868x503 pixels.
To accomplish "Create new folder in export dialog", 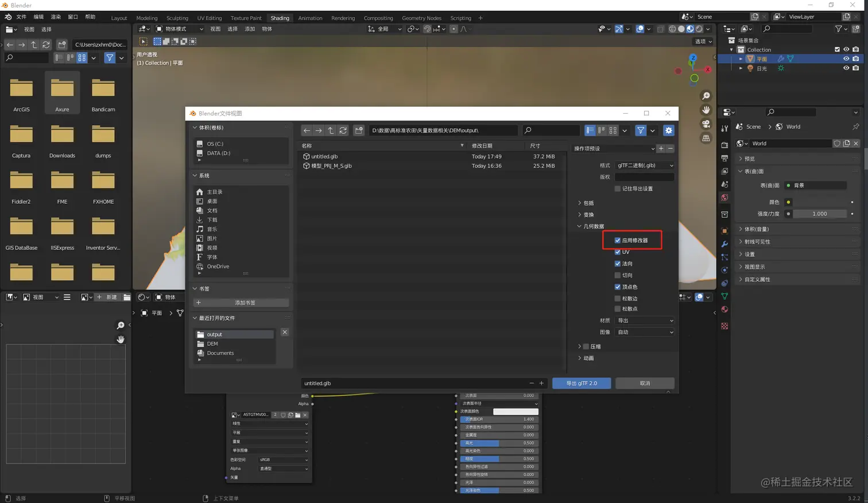I will pyautogui.click(x=359, y=130).
